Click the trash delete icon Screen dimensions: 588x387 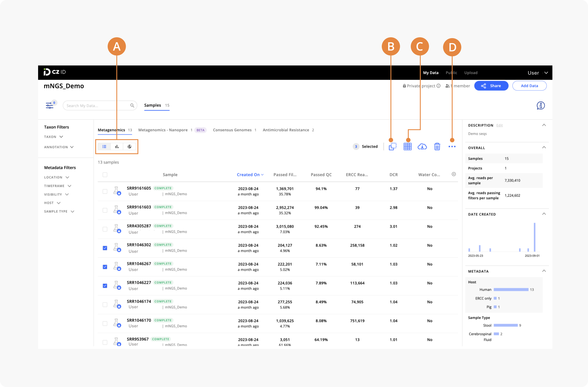(437, 147)
